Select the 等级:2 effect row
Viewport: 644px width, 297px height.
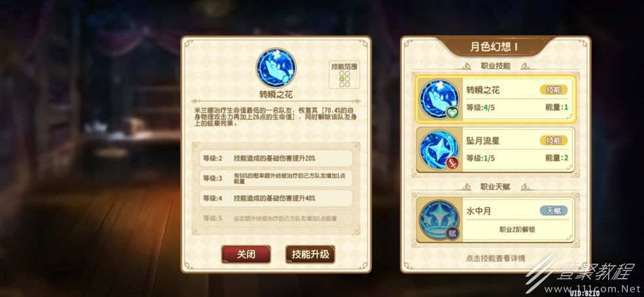coord(276,158)
